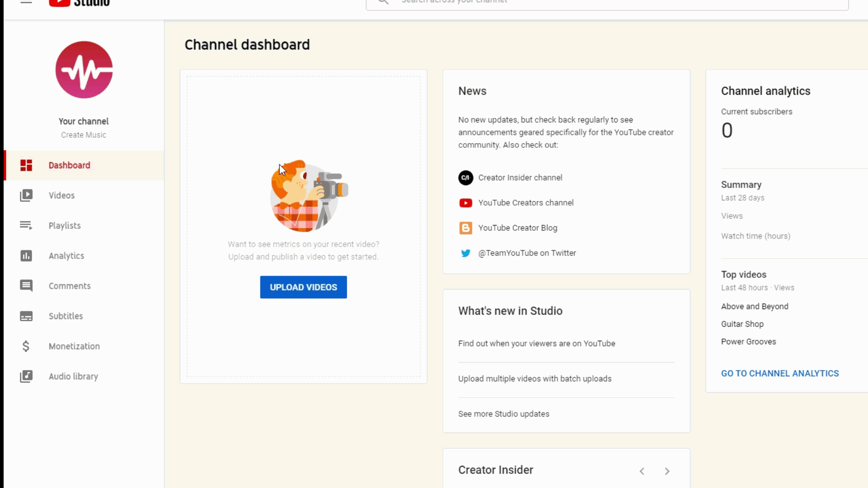Open 'Find out when your viewers are on YouTube'
The width and height of the screenshot is (868, 488).
point(537,343)
